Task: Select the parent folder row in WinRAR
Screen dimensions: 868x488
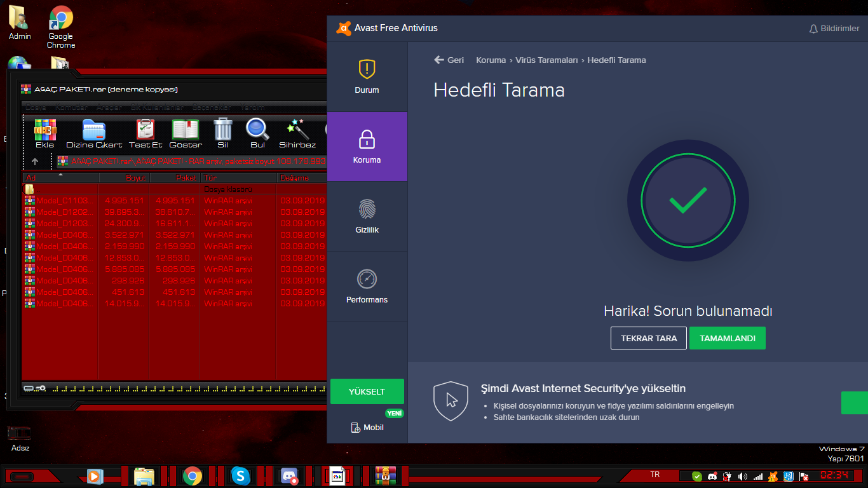Action: pyautogui.click(x=175, y=189)
